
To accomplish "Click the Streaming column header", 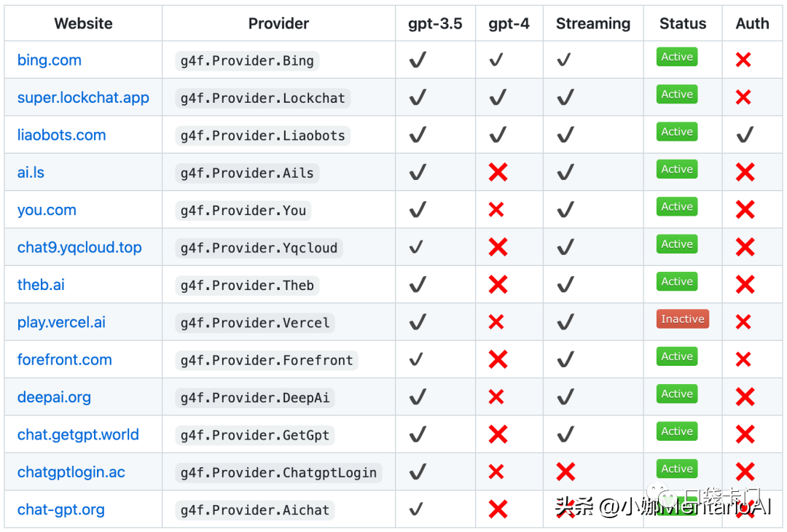I will (x=593, y=23).
